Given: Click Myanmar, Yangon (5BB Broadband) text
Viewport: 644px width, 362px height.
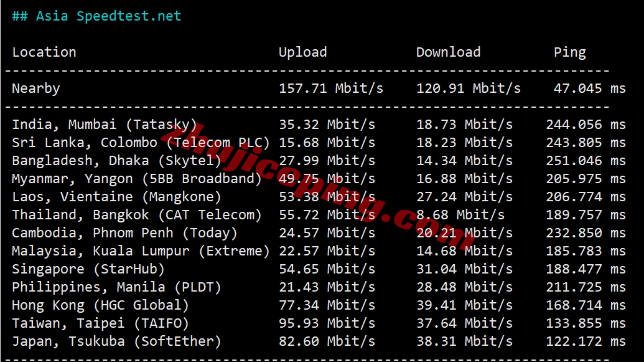Looking at the screenshot, I should point(136,179).
